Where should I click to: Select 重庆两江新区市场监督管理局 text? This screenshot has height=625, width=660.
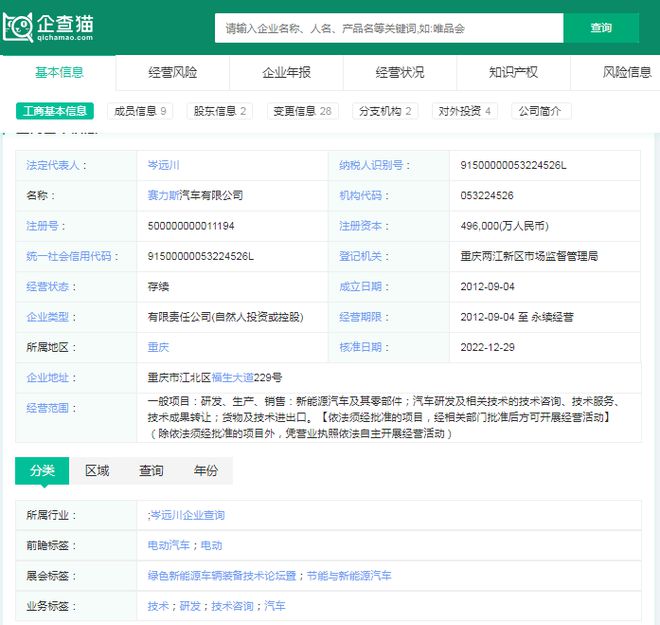529,256
